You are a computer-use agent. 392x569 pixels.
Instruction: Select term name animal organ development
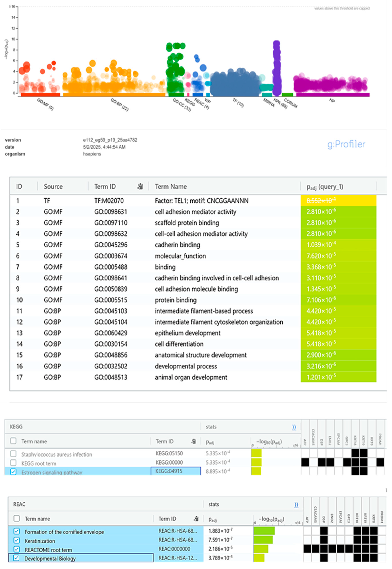tap(191, 377)
